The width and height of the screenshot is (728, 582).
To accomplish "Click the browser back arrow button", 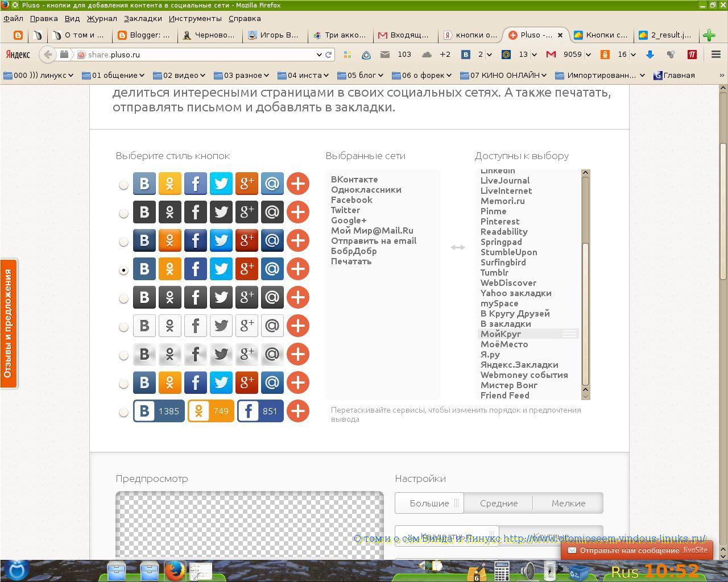I will coord(48,55).
